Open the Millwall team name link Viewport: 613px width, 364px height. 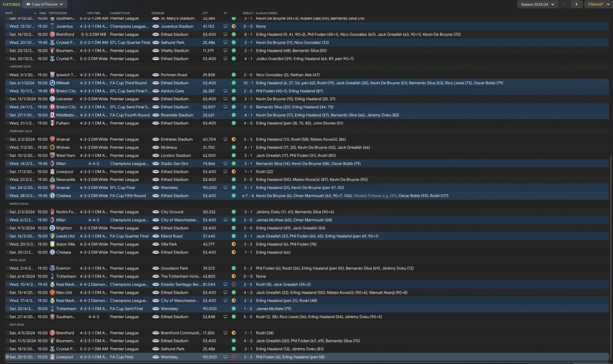(x=63, y=83)
